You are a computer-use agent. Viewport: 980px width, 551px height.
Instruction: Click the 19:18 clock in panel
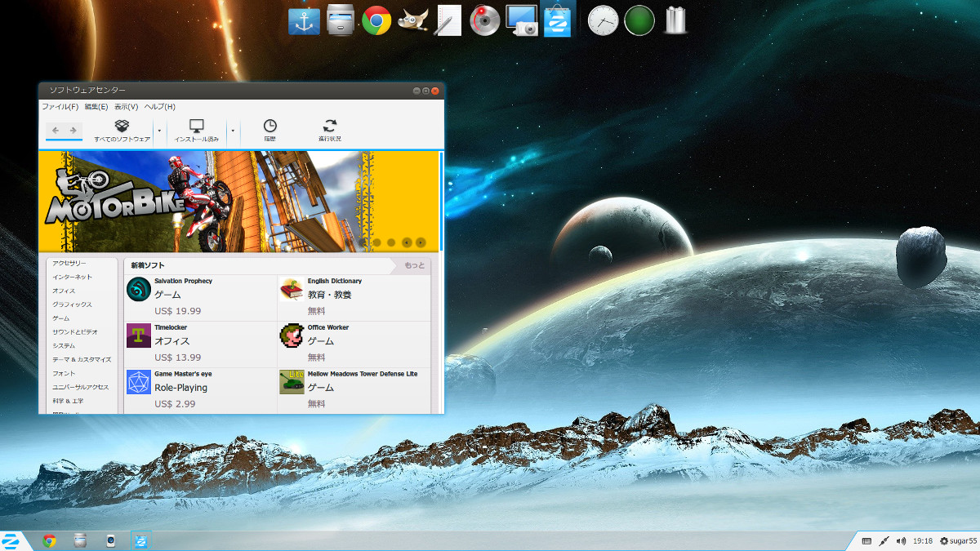(923, 540)
